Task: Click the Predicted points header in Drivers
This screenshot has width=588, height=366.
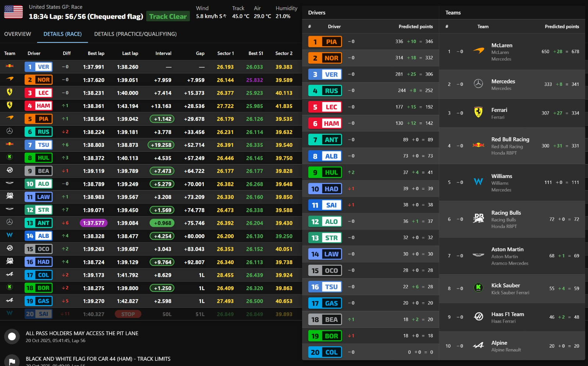Action: tap(415, 26)
